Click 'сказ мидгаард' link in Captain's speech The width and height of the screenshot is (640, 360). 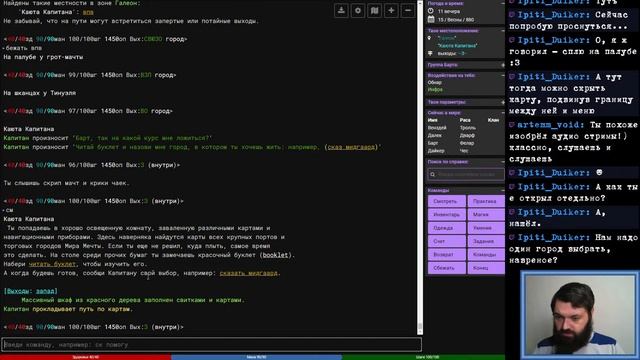coord(351,147)
